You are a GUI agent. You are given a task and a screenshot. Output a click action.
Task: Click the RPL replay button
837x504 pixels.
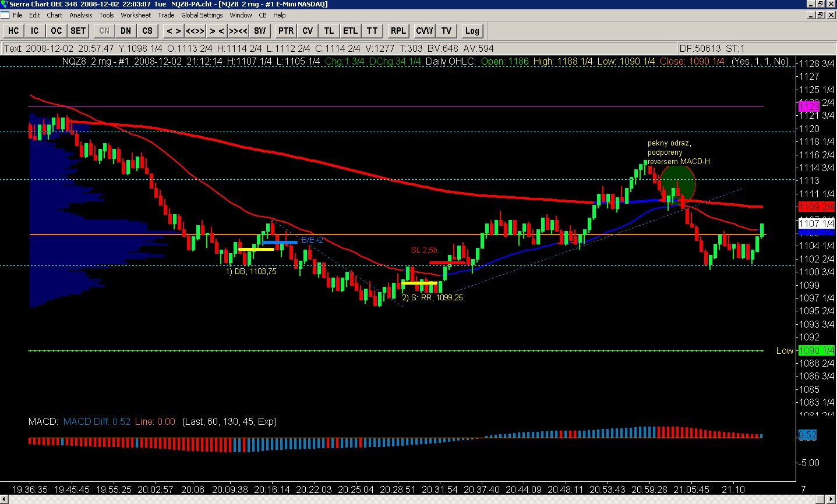point(398,31)
